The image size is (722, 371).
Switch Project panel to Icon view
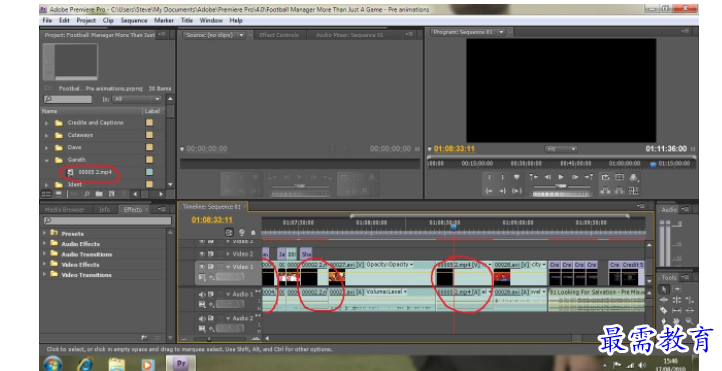tap(58, 194)
